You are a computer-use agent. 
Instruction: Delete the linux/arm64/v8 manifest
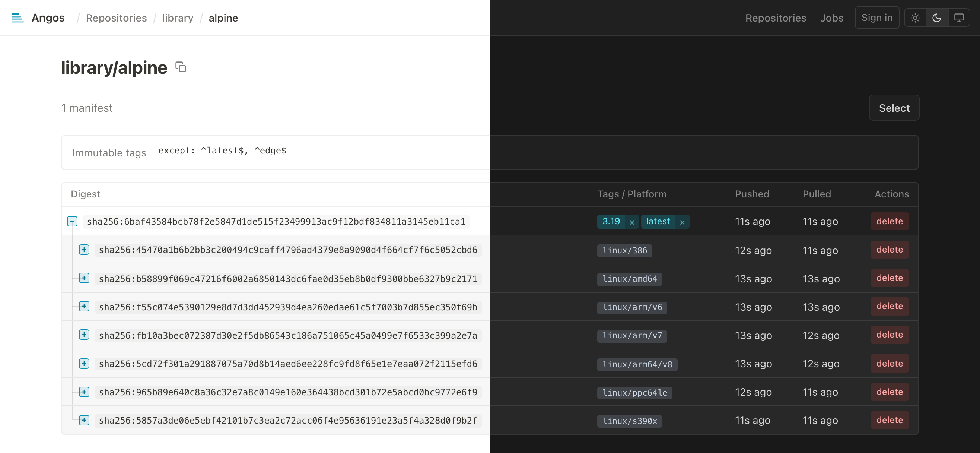890,364
